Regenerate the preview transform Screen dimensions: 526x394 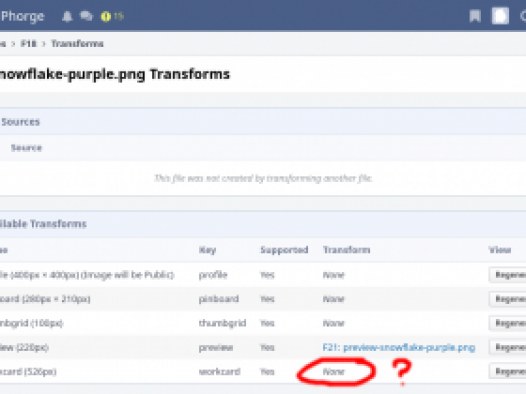point(508,347)
